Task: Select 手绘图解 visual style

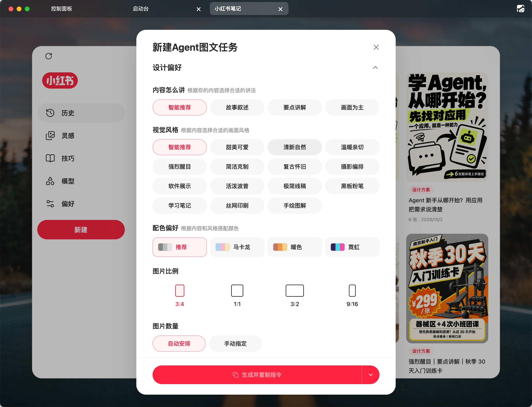Action: (295, 206)
